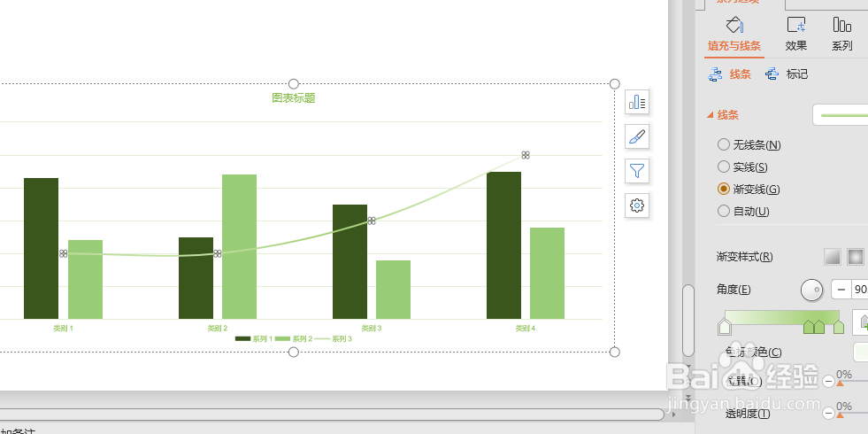Select the 系列 2 legend entry
Screen dimensions: 868x434
[294, 338]
